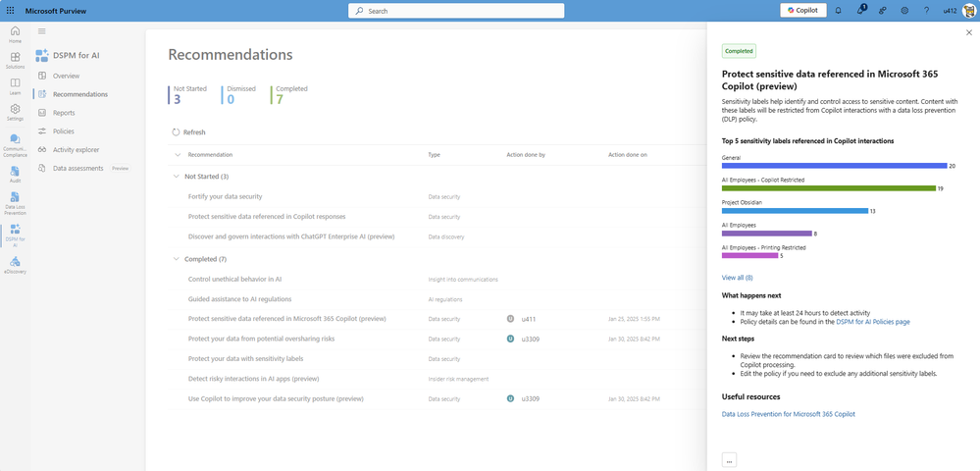Open ChatGPT Enterprise AI recommendation row
The height and width of the screenshot is (471, 980).
tap(291, 236)
